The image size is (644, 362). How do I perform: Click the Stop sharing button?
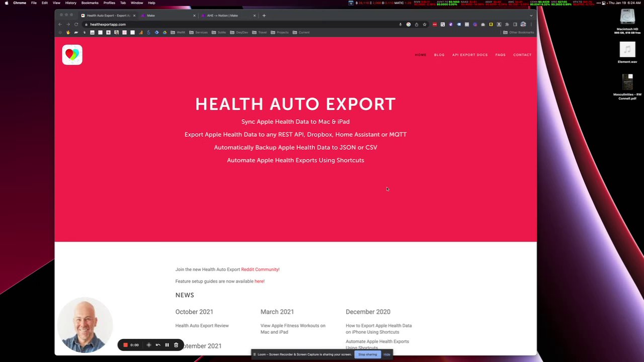367,354
